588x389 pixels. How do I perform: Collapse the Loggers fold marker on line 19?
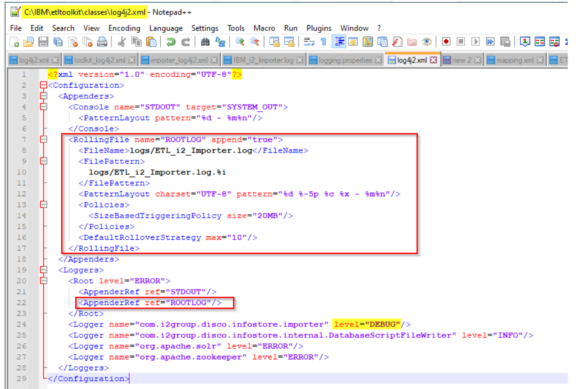tap(43, 270)
